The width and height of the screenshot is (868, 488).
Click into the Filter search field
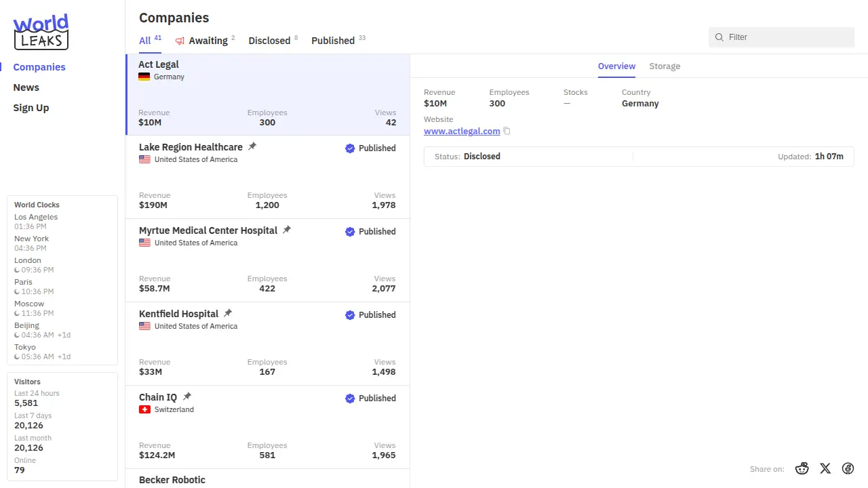coord(787,37)
